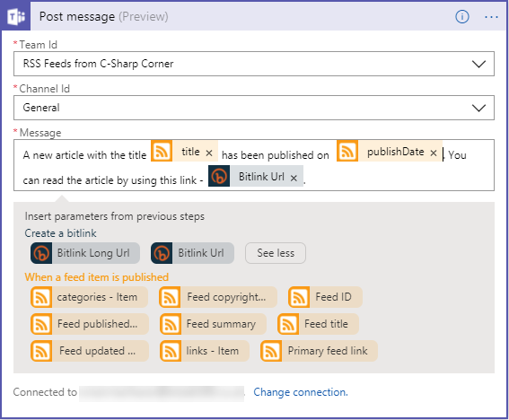Open the info icon in header

coord(462,16)
